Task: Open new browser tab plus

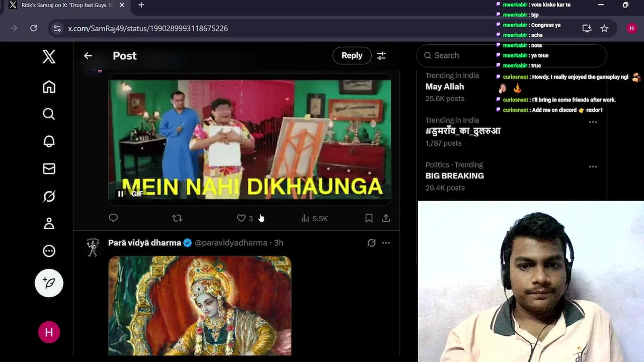Action: (141, 5)
